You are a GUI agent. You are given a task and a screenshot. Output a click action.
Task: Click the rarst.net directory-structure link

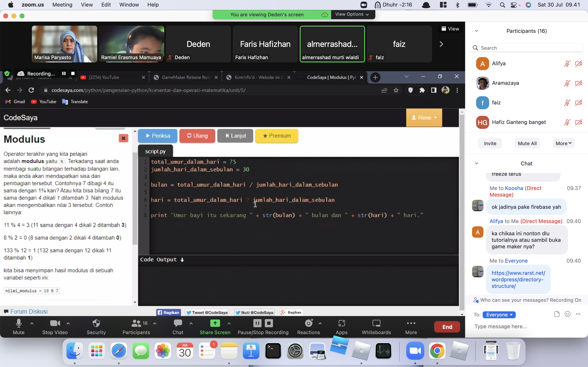pyautogui.click(x=518, y=279)
